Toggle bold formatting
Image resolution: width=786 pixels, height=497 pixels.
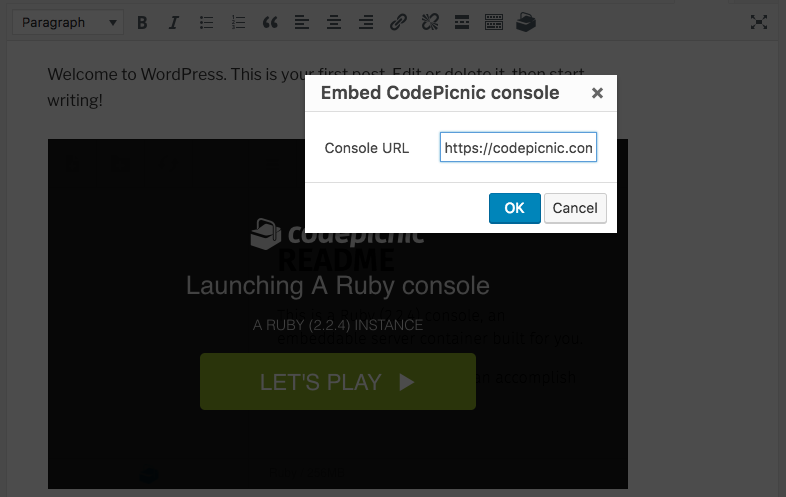[142, 23]
